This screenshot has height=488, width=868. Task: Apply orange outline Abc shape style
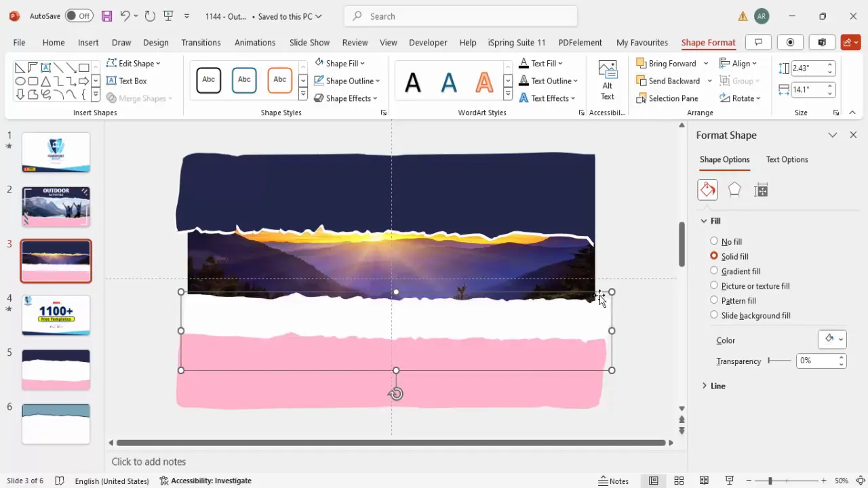pos(280,80)
